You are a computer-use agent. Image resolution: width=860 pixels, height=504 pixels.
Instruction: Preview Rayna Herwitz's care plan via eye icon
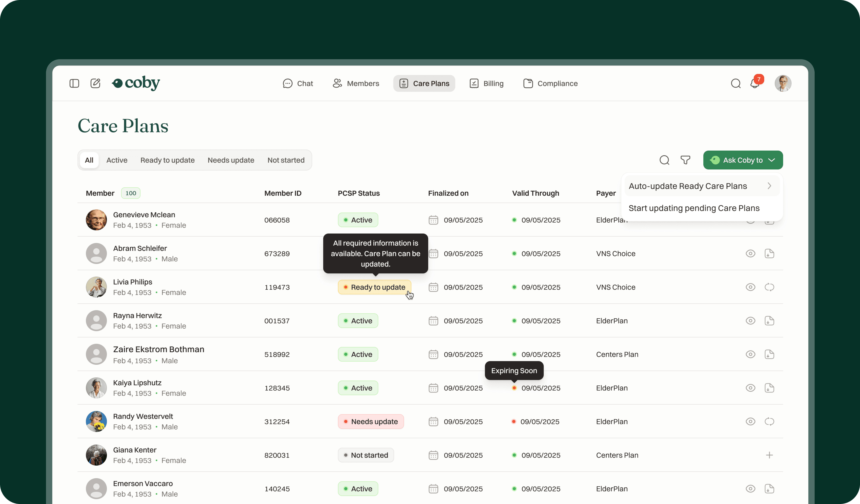(750, 320)
